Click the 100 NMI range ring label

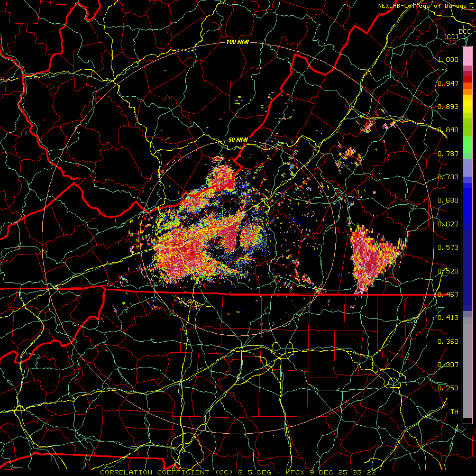click(x=237, y=42)
